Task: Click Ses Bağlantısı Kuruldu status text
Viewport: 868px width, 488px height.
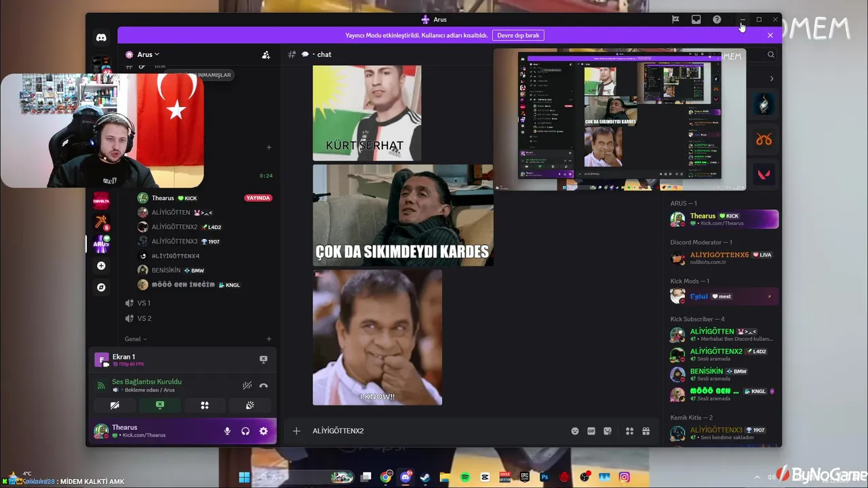Action: tap(146, 382)
